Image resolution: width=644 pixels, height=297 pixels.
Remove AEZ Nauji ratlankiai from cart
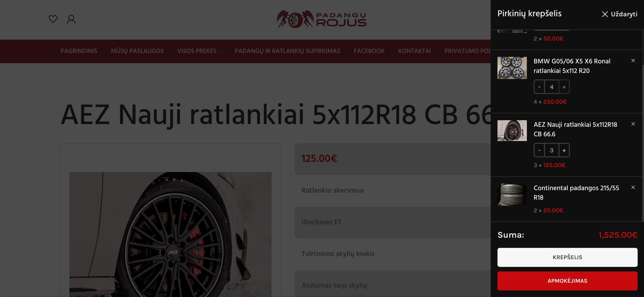pyautogui.click(x=633, y=124)
